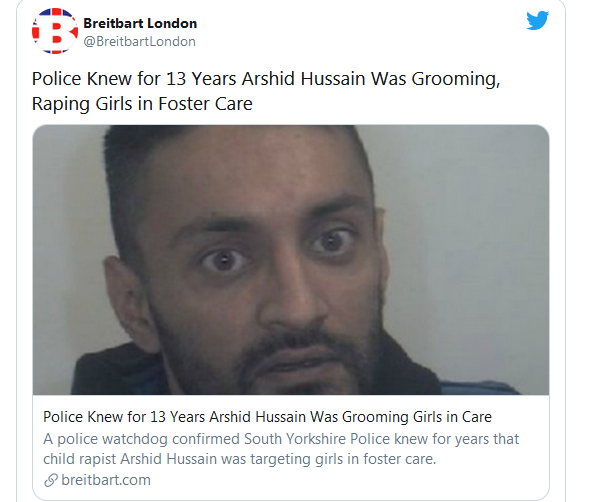The height and width of the screenshot is (502, 589).
Task: Open the card headline Grooming Girls in Care
Action: (x=267, y=417)
